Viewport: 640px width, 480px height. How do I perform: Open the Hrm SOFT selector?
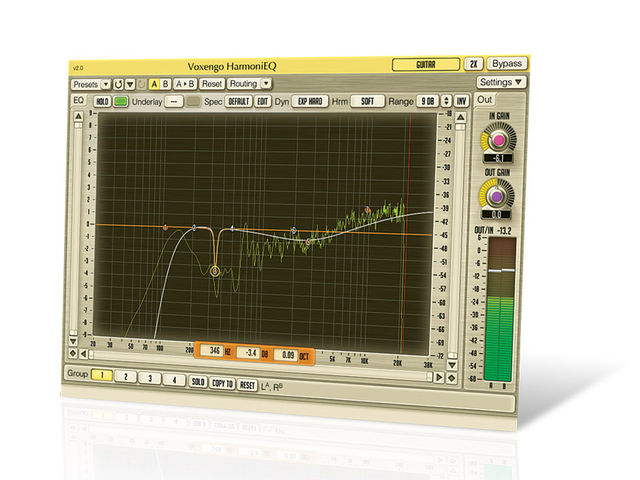[367, 101]
